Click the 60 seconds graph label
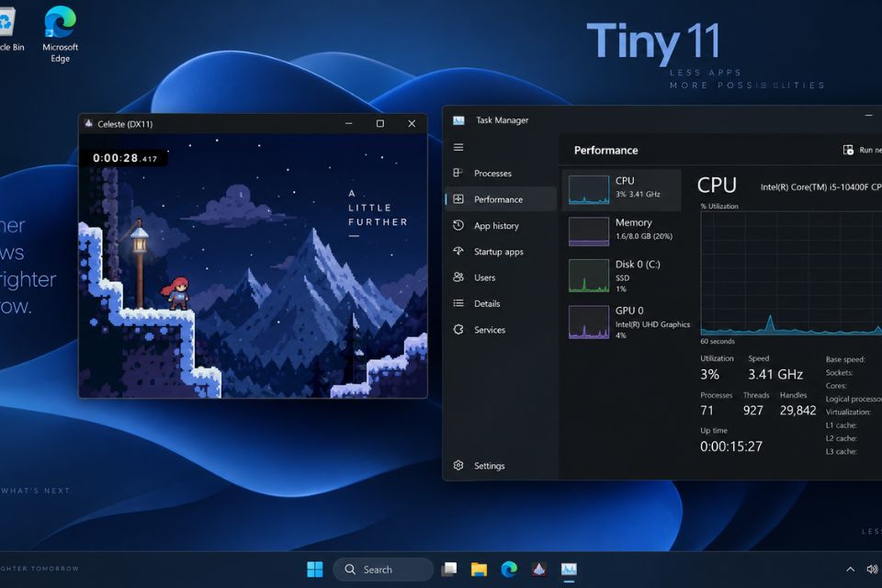Image resolution: width=882 pixels, height=588 pixels. click(718, 342)
